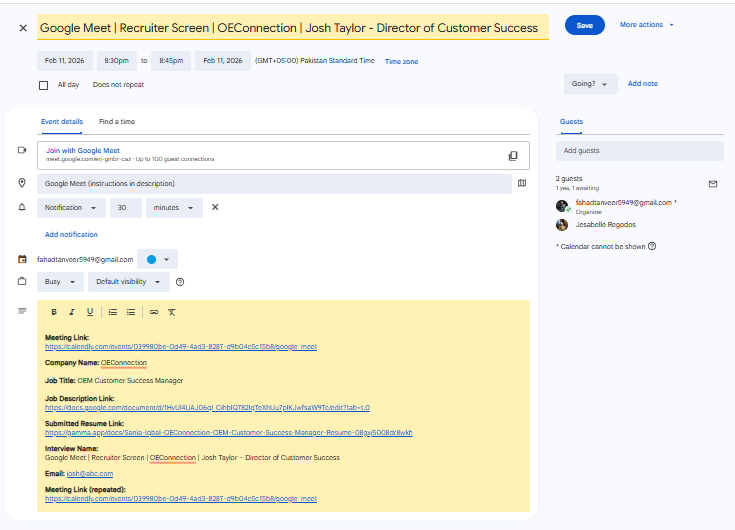The width and height of the screenshot is (735, 530).
Task: Apply underline formatting in description
Action: click(90, 312)
